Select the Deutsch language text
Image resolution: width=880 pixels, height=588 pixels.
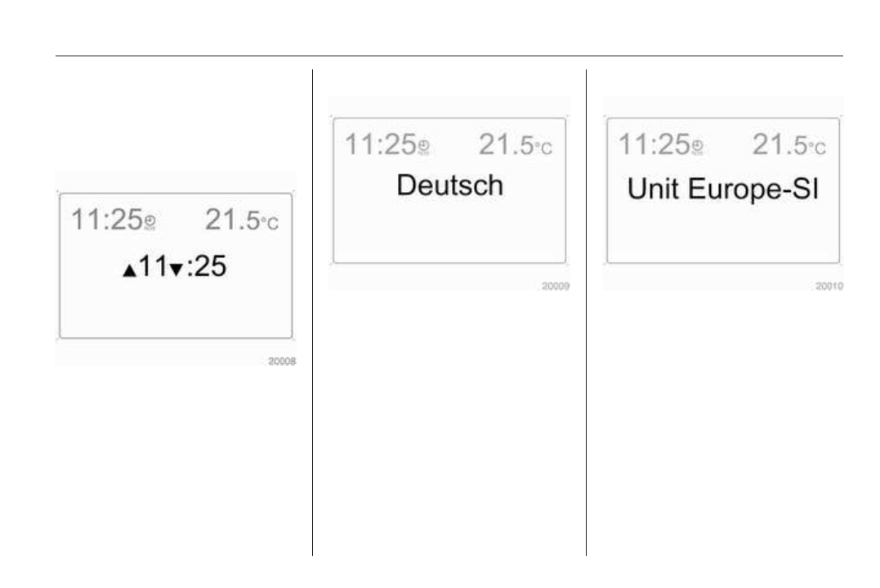click(449, 186)
